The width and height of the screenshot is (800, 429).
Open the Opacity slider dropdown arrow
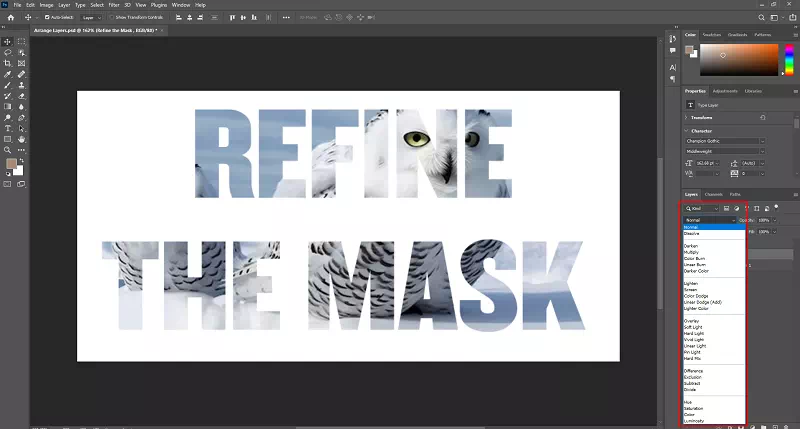[775, 220]
